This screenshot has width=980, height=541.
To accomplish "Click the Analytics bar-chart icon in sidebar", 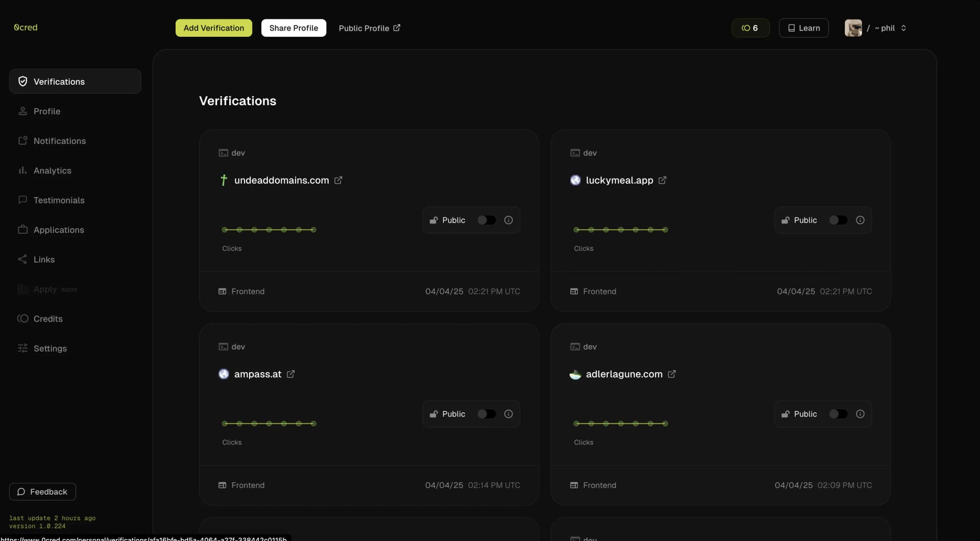I will 22,170.
